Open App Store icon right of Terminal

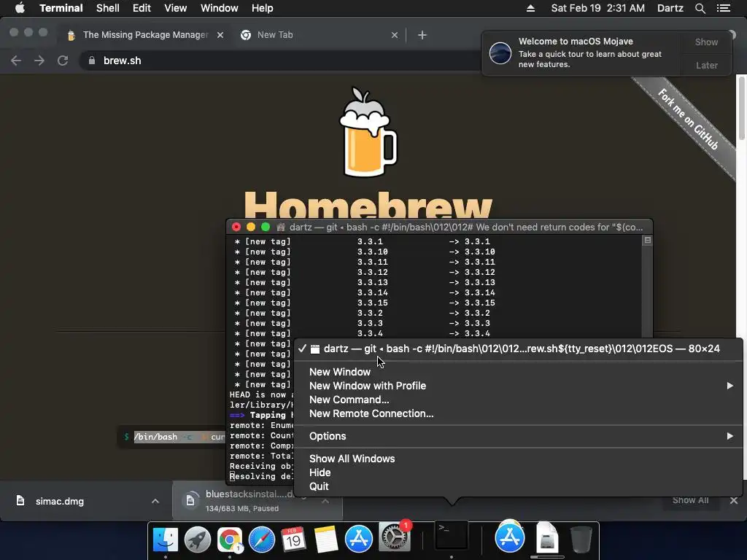tap(510, 538)
